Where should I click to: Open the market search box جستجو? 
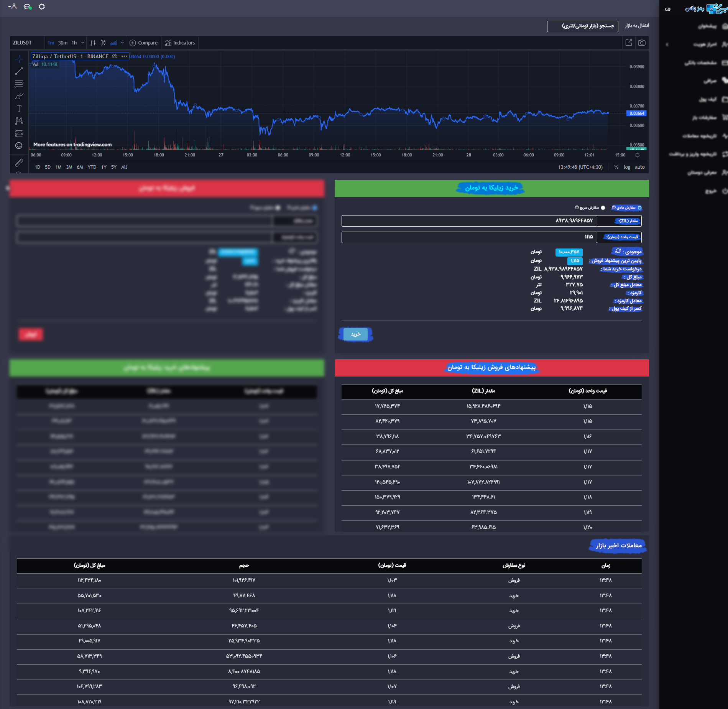582,26
